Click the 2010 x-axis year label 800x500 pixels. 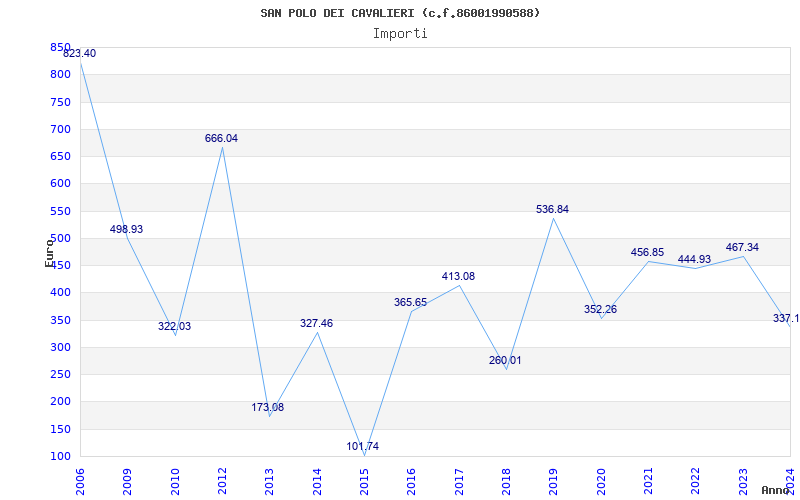pyautogui.click(x=175, y=481)
